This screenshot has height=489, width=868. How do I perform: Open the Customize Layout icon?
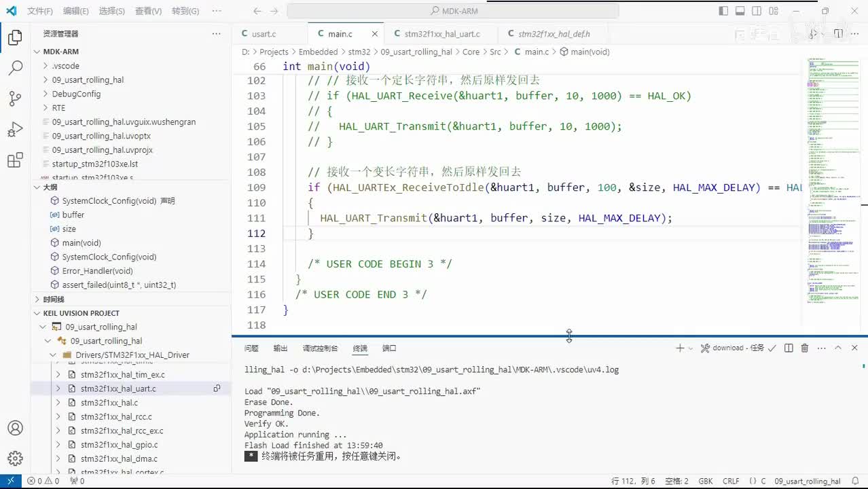[772, 11]
